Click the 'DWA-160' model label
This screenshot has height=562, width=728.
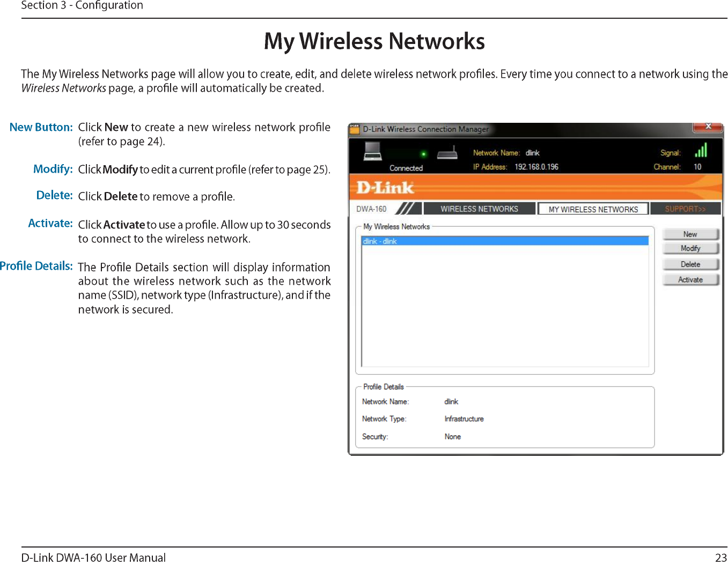pyautogui.click(x=371, y=209)
